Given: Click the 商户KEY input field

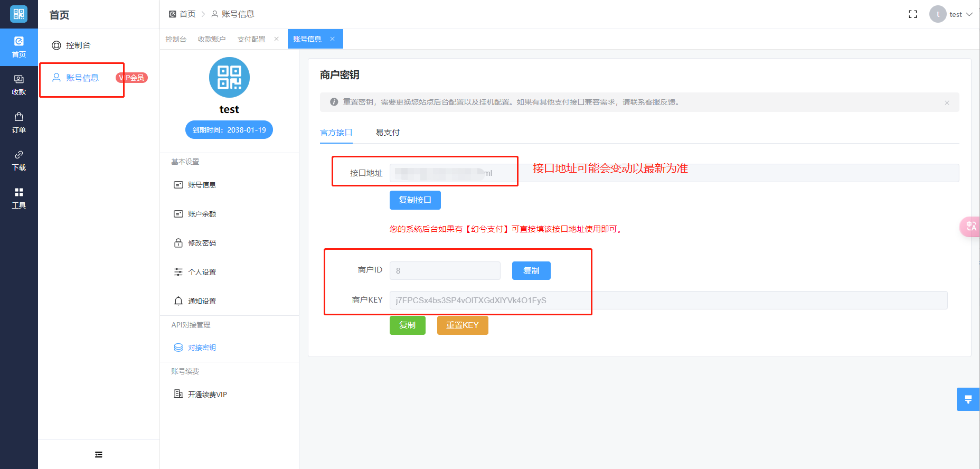Looking at the screenshot, I should [x=668, y=301].
